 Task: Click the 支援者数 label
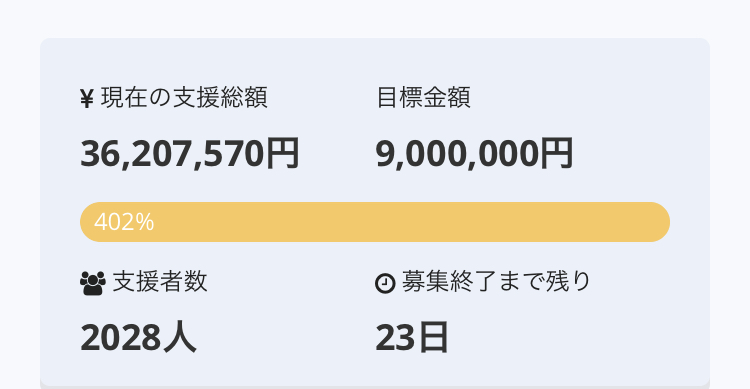[160, 281]
